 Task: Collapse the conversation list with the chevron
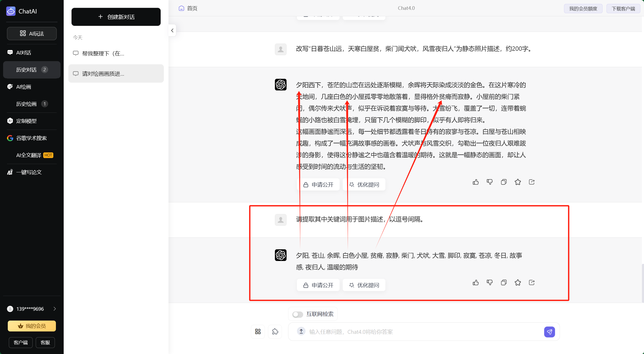(x=172, y=30)
